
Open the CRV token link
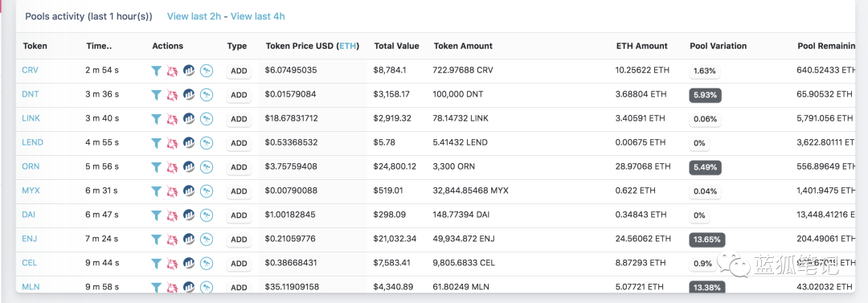[x=30, y=70]
